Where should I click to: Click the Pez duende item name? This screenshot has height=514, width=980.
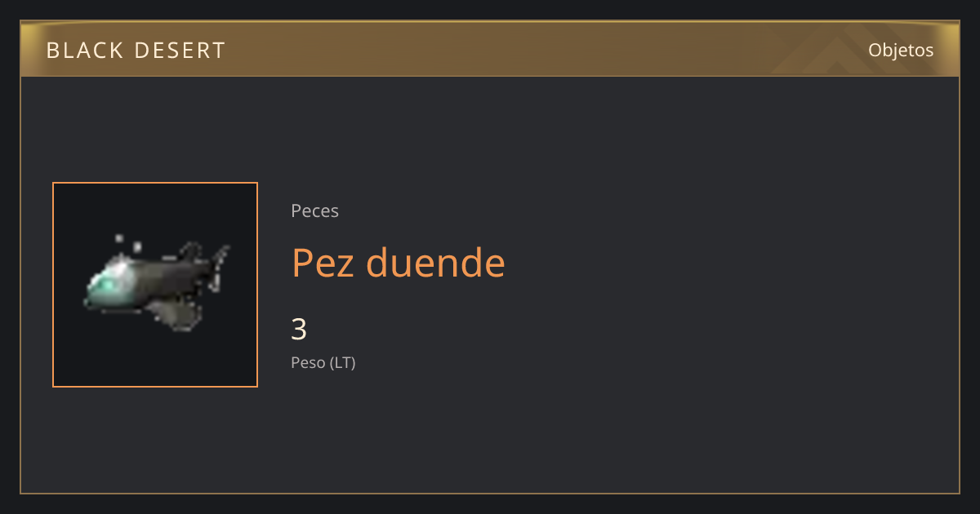click(399, 263)
